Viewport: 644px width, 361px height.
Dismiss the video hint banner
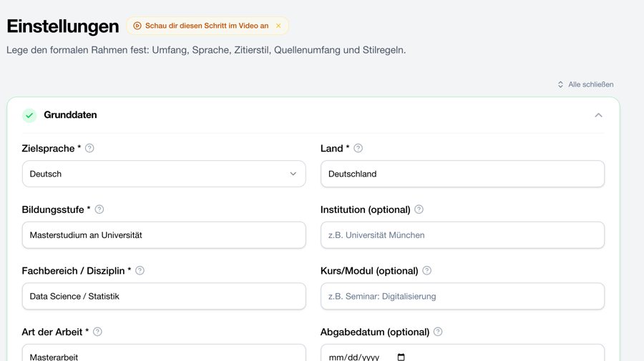click(x=278, y=26)
